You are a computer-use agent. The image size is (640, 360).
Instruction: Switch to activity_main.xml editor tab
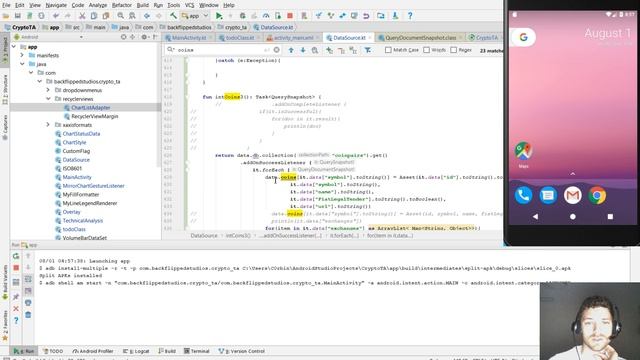[293, 38]
